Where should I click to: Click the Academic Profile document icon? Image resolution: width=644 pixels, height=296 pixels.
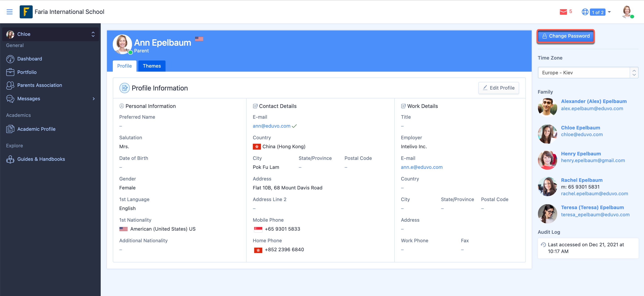point(10,129)
